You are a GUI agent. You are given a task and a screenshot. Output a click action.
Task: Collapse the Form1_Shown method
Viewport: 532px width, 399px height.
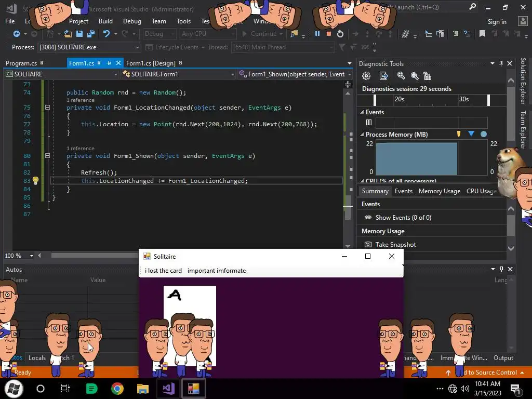47,156
